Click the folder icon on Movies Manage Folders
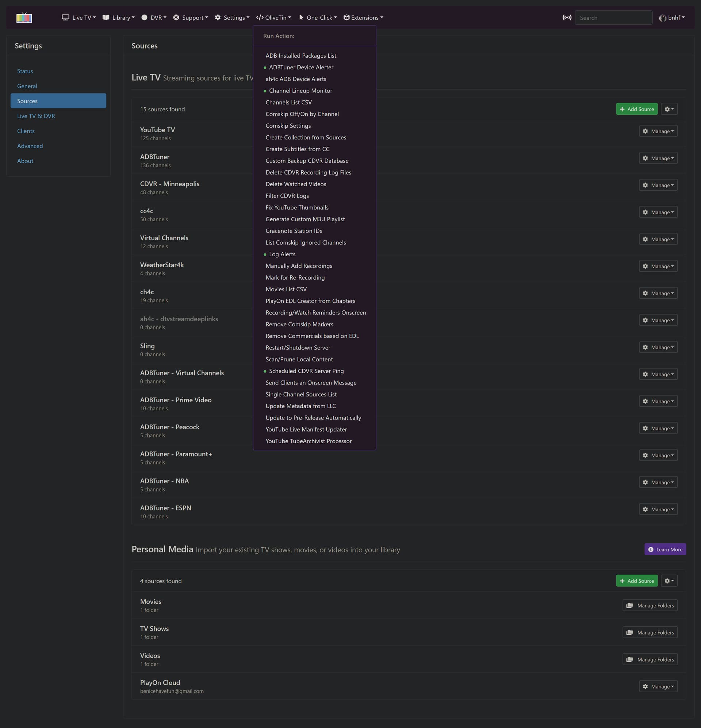This screenshot has height=728, width=701. tap(629, 605)
